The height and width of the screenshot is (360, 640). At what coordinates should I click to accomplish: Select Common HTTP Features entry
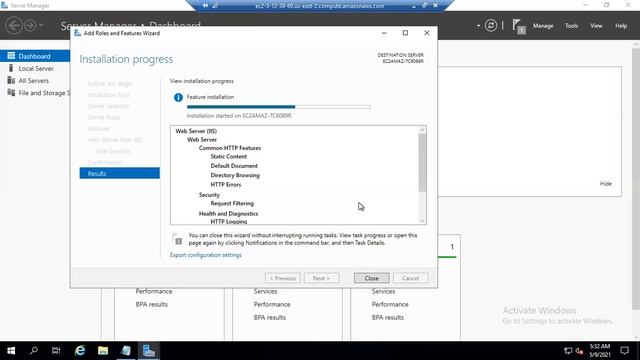pyautogui.click(x=230, y=148)
